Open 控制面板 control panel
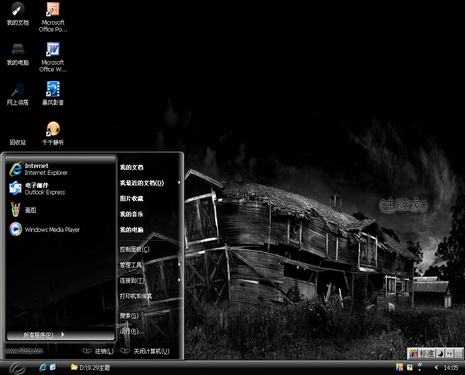Screen dimensions: 465x375 pyautogui.click(x=135, y=249)
